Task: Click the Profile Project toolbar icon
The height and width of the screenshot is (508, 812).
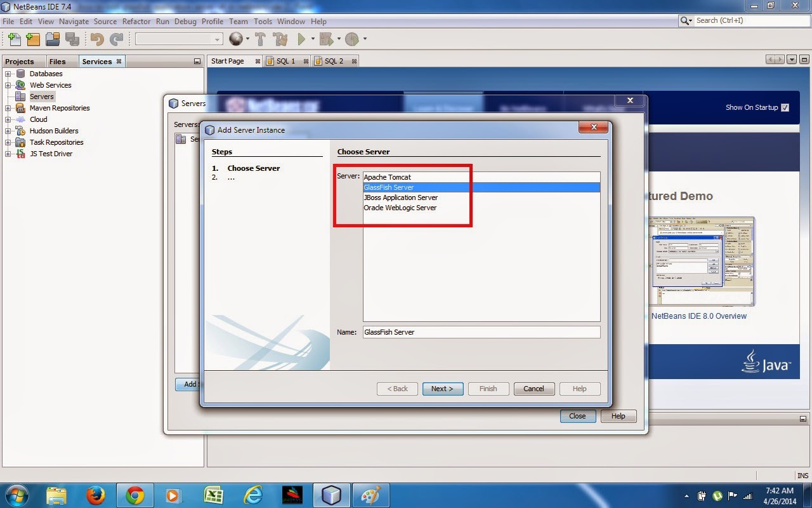Action: click(x=354, y=39)
